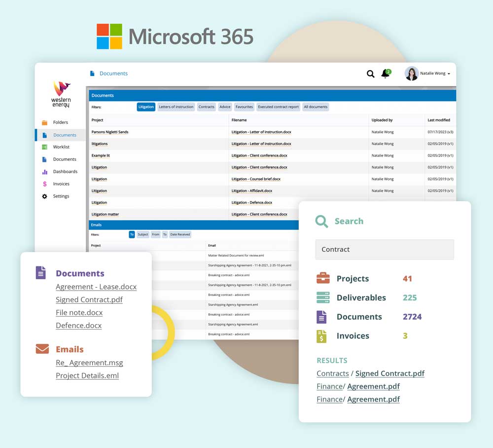Click the Folders icon in sidebar
The width and height of the screenshot is (493, 448).
(45, 122)
